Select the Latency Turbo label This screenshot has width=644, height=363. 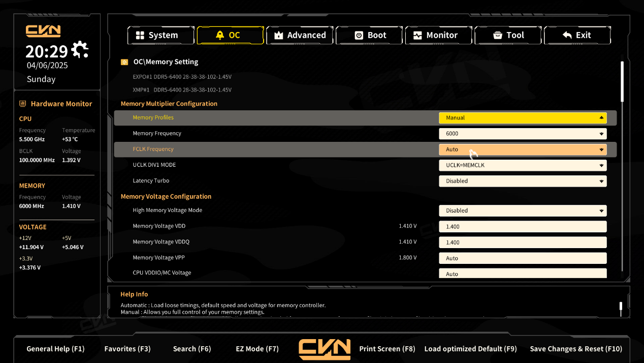click(x=151, y=180)
